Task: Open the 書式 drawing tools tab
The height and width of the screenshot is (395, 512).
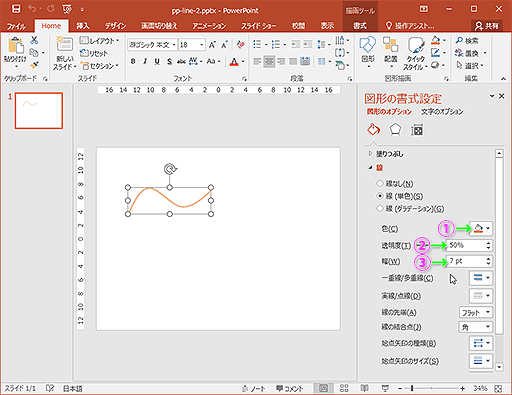Action: [360, 26]
